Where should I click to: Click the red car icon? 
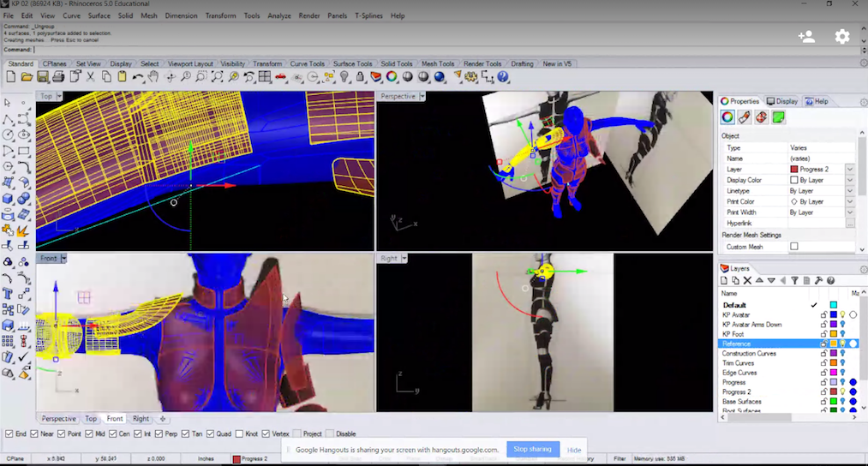pos(281,77)
